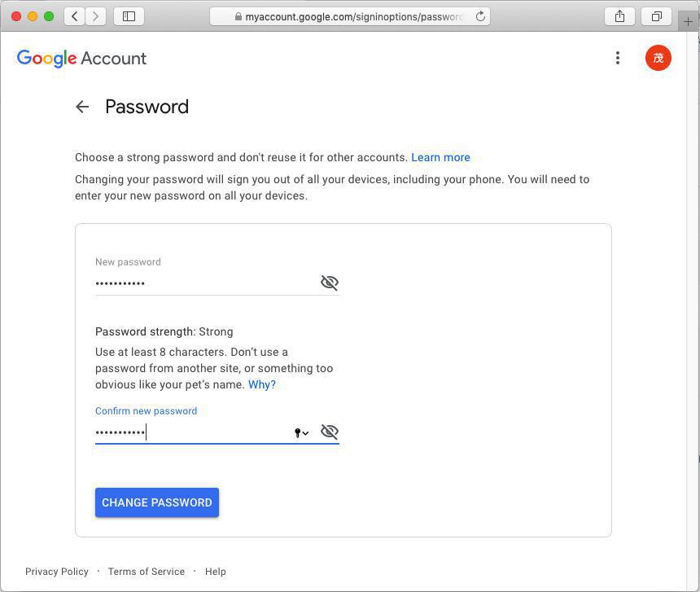
Task: Click the back arrow beside Password heading
Action: point(82,107)
